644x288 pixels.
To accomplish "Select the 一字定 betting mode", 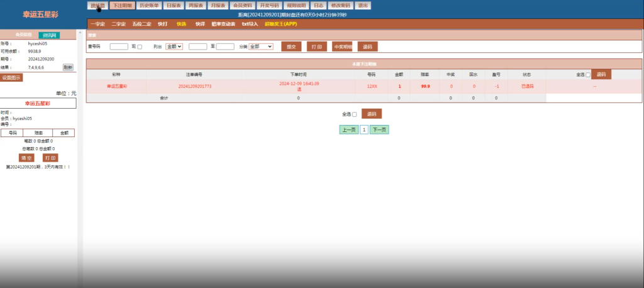I will click(97, 24).
